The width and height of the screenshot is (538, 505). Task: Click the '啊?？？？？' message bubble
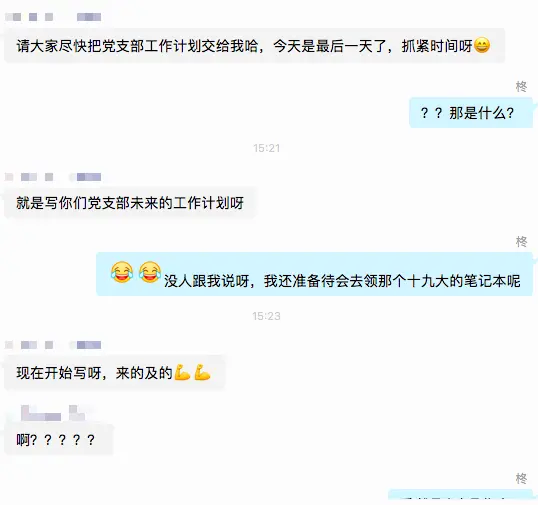(x=58, y=439)
